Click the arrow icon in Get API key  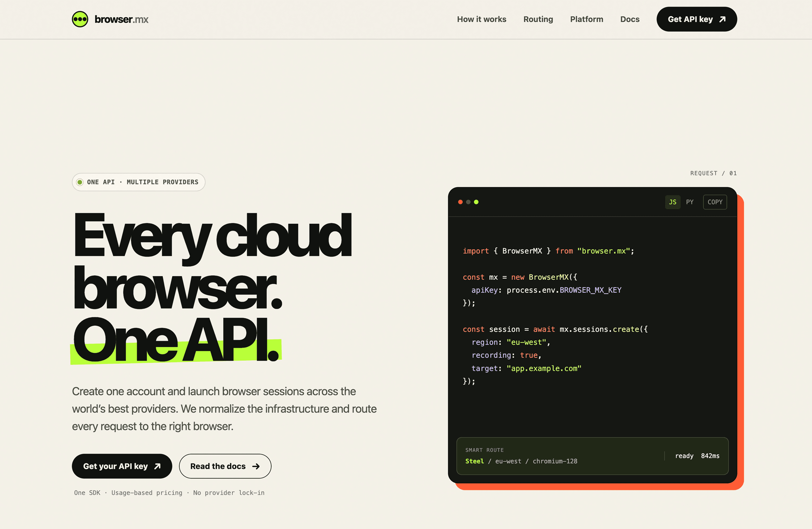coord(722,19)
